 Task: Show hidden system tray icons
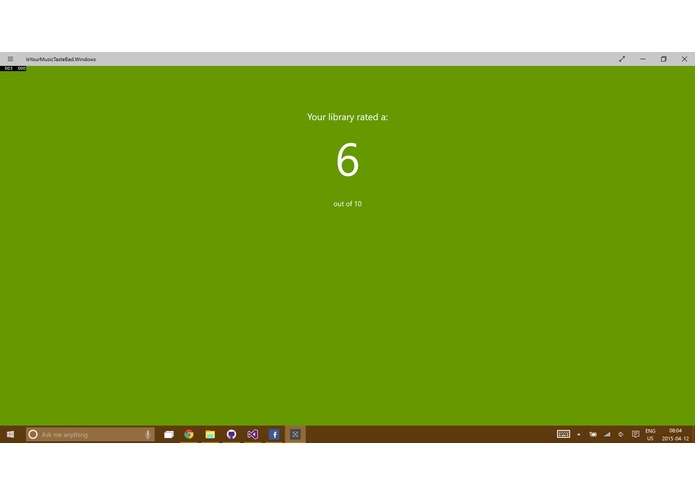click(579, 435)
